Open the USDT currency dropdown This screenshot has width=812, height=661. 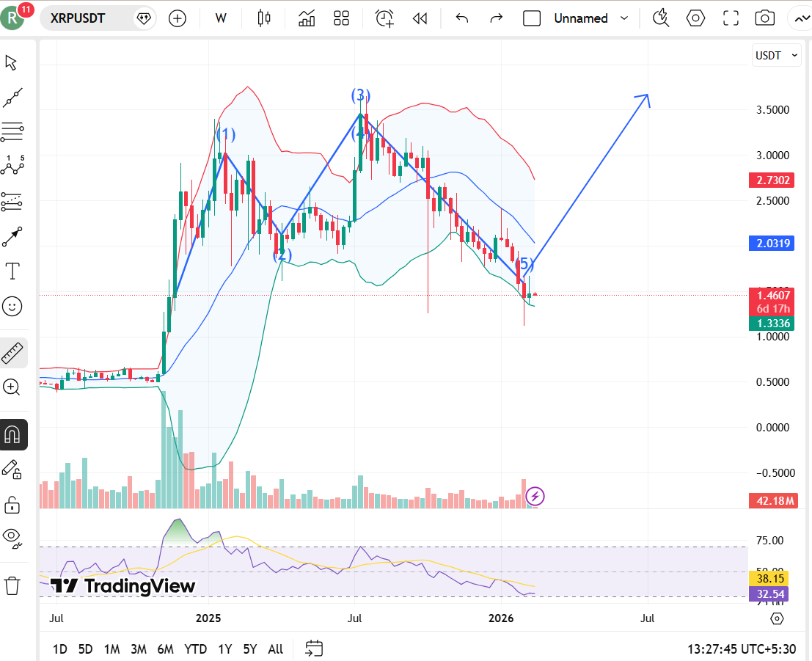(776, 54)
